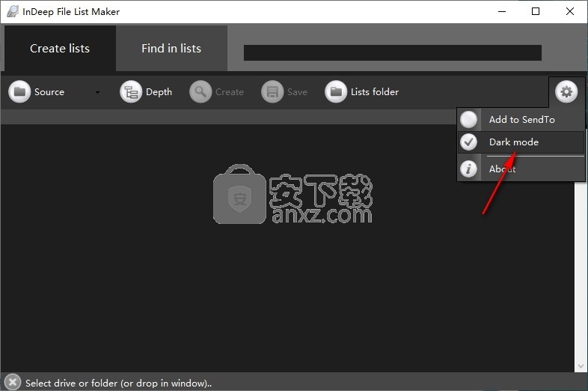This screenshot has height=391, width=588.
Task: Click the dark field beside the tabs
Action: (x=393, y=52)
